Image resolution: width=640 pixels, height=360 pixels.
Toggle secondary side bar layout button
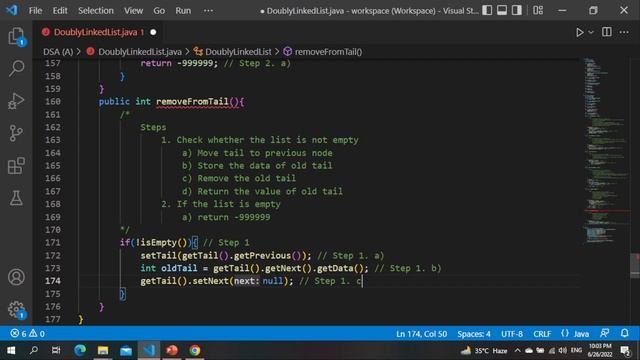tap(517, 10)
